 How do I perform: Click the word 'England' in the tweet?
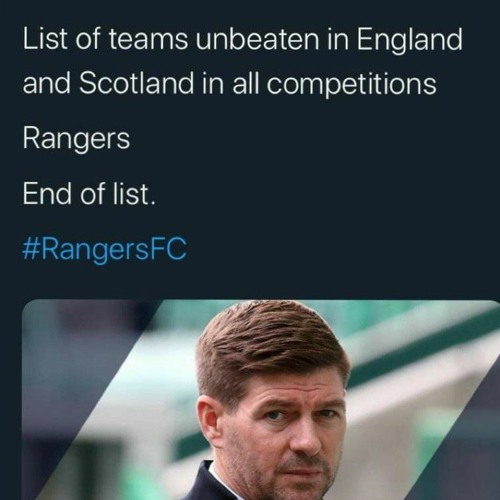click(x=410, y=40)
